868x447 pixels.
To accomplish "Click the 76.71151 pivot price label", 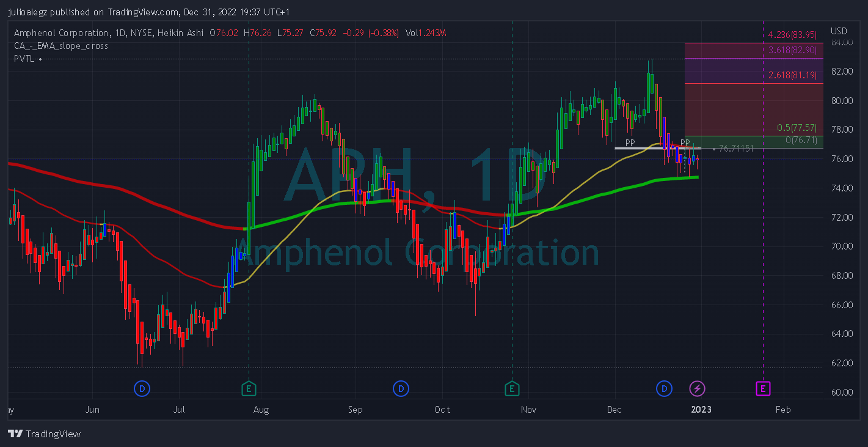I will tap(736, 148).
